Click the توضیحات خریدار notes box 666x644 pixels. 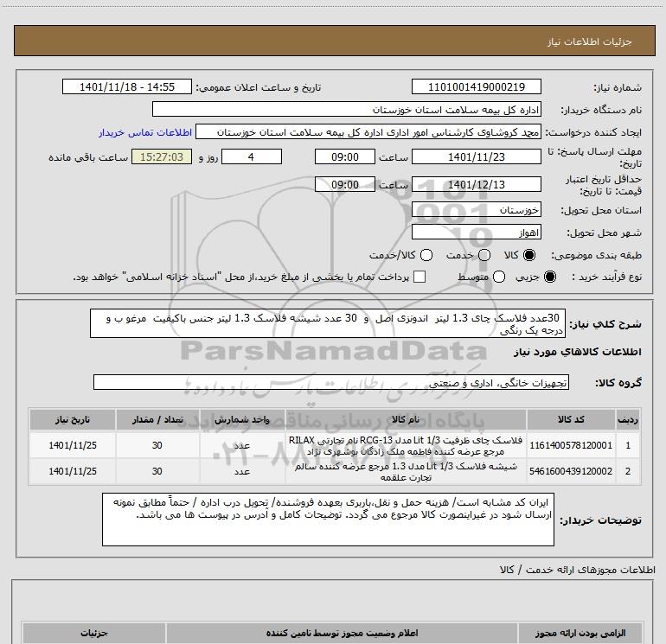[328, 520]
